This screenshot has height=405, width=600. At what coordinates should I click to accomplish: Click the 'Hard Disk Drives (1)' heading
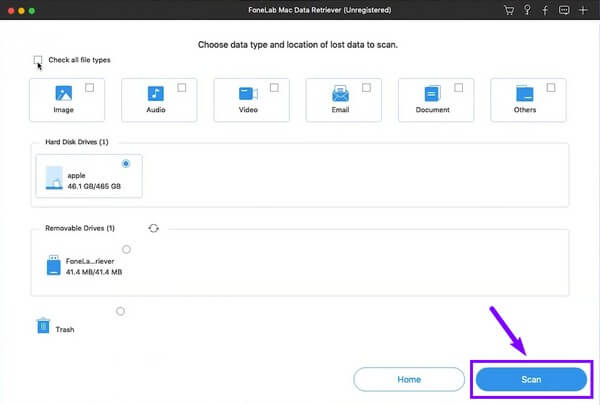coord(77,142)
